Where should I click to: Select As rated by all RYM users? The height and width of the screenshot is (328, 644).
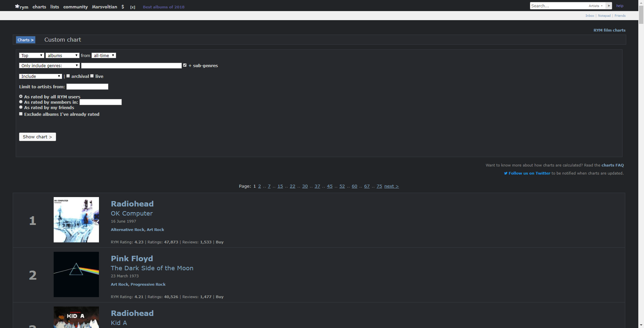click(21, 96)
